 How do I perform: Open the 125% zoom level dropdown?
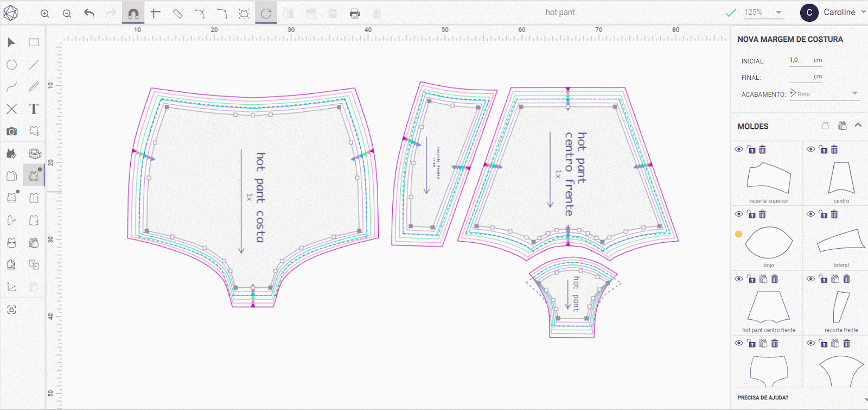tap(763, 12)
